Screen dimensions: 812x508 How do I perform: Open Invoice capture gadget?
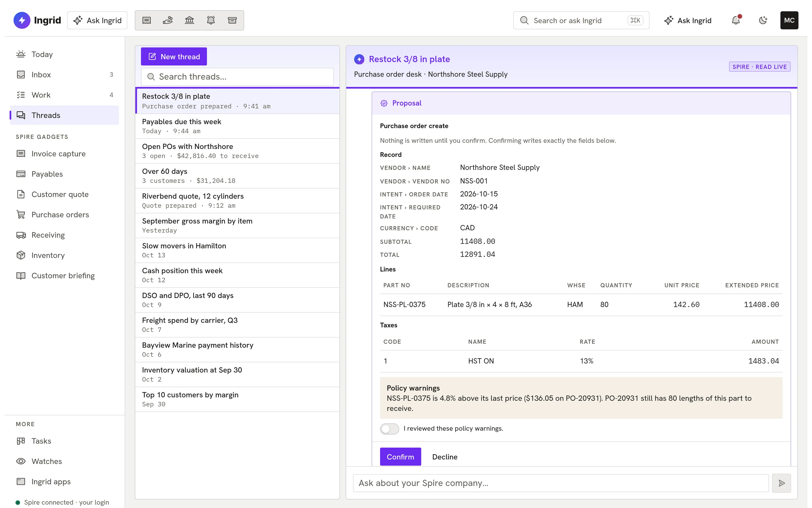click(64, 154)
